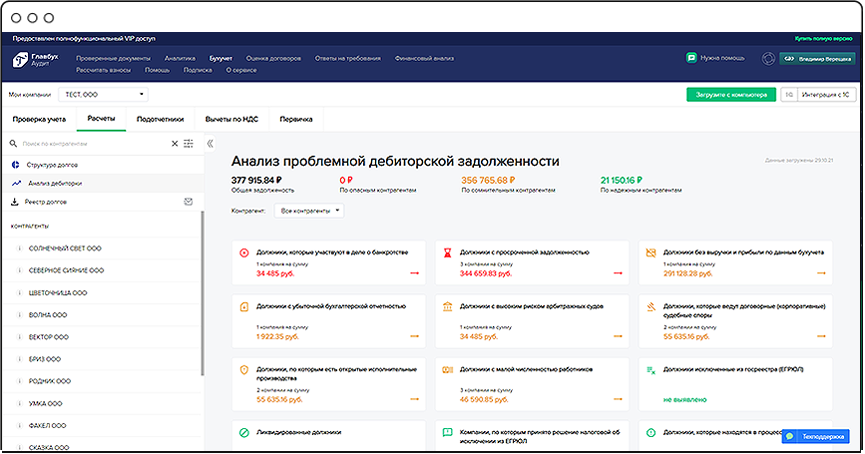Image resolution: width=865 pixels, height=454 pixels.
Task: Click the Ликвидированные должники icon
Action: (244, 432)
